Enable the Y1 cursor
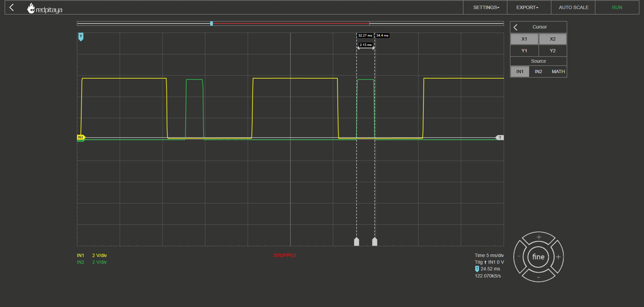Image resolution: width=644 pixels, height=307 pixels. (x=524, y=50)
